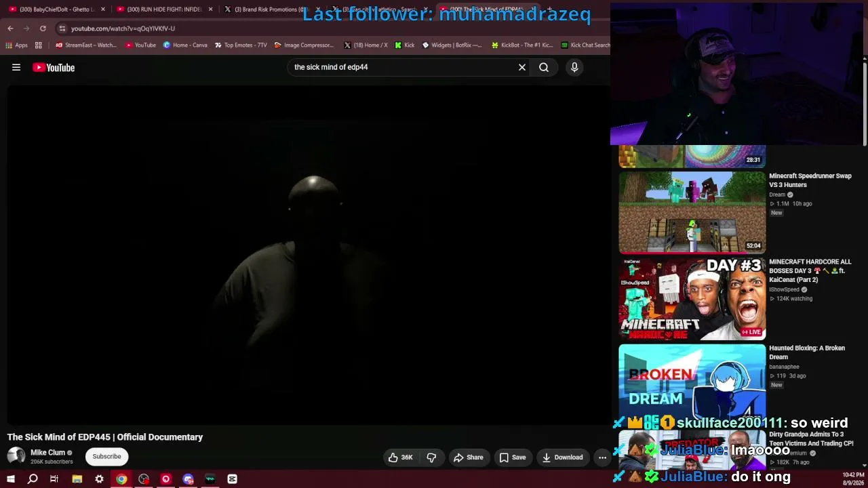Dislike the video with thumbs-down
868x488 pixels.
431,457
